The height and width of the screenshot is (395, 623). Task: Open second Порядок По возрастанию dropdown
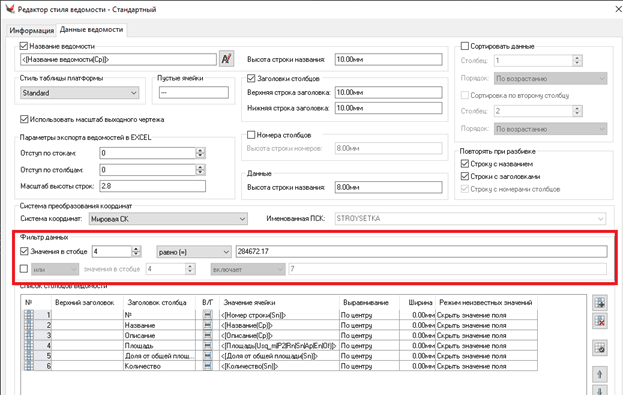tap(550, 129)
